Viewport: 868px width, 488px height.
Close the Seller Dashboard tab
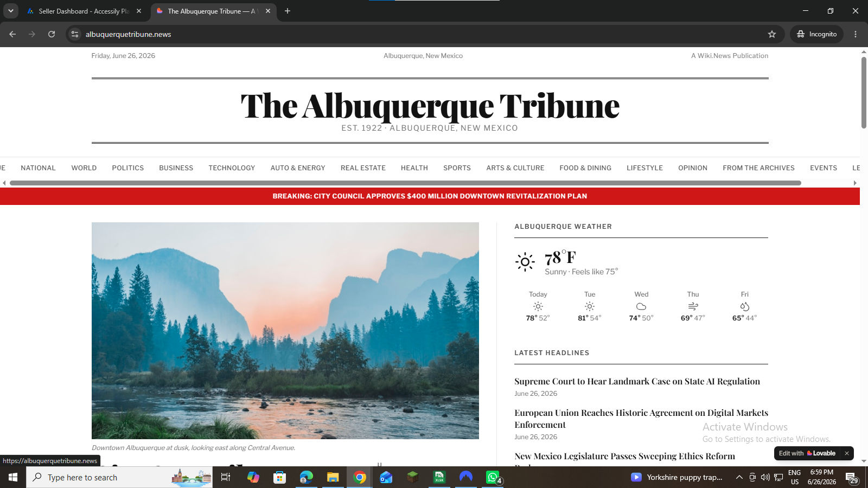(x=139, y=11)
